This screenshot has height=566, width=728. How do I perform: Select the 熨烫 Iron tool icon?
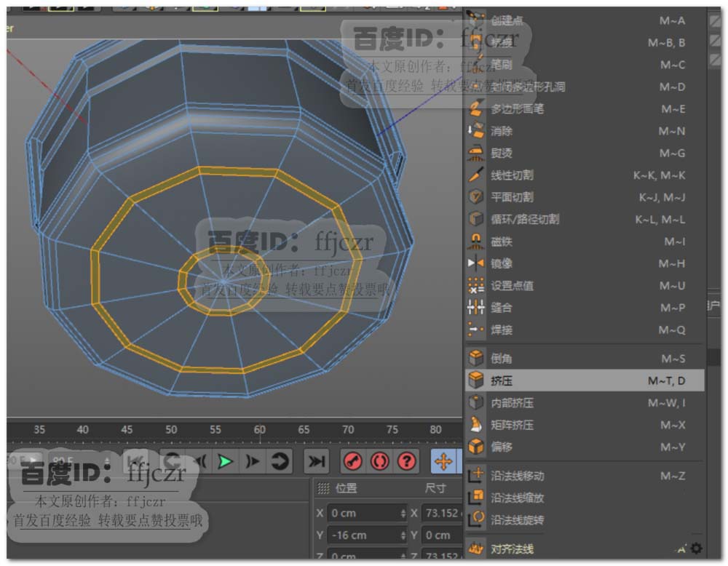tap(476, 153)
